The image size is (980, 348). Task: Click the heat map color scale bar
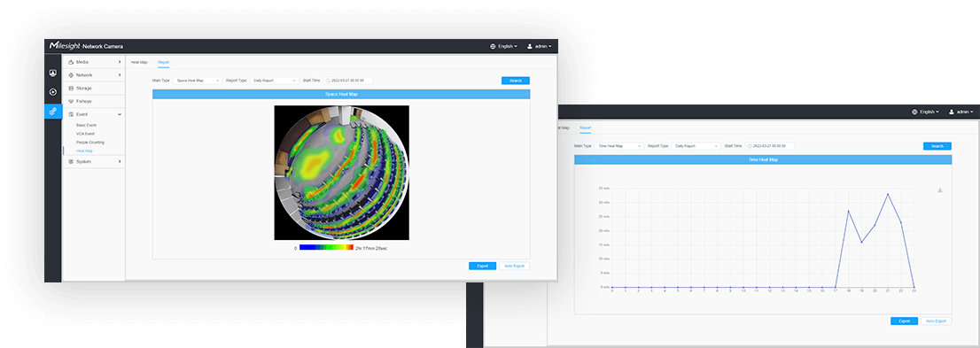[x=326, y=248]
